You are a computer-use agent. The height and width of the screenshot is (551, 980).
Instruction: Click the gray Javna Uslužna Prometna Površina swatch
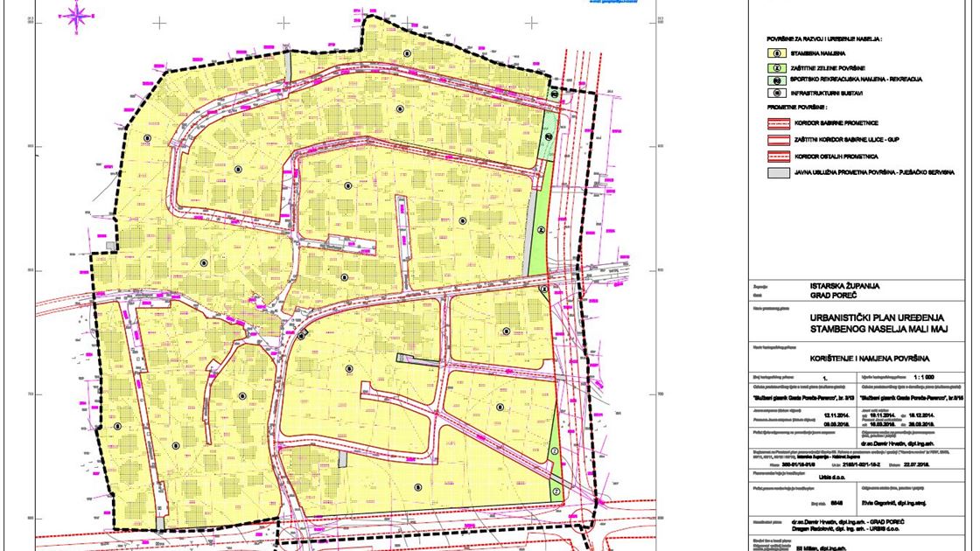[x=777, y=172]
